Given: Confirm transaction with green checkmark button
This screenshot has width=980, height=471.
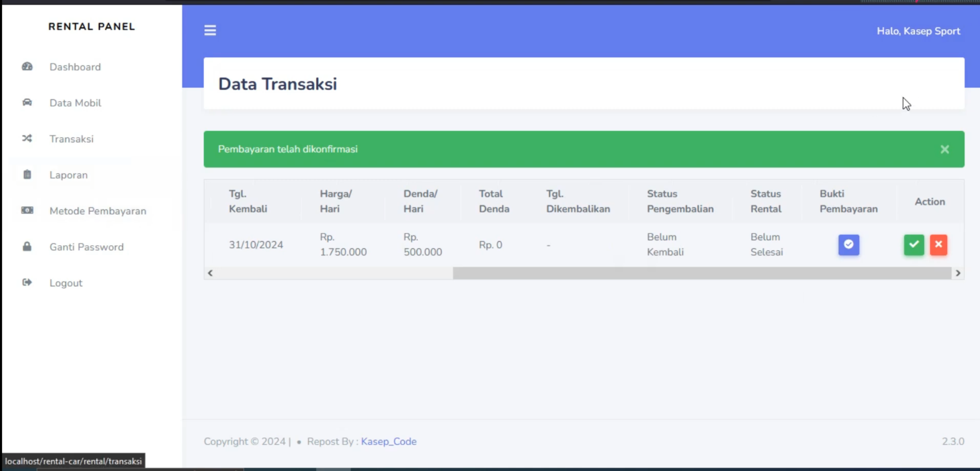Looking at the screenshot, I should [914, 245].
